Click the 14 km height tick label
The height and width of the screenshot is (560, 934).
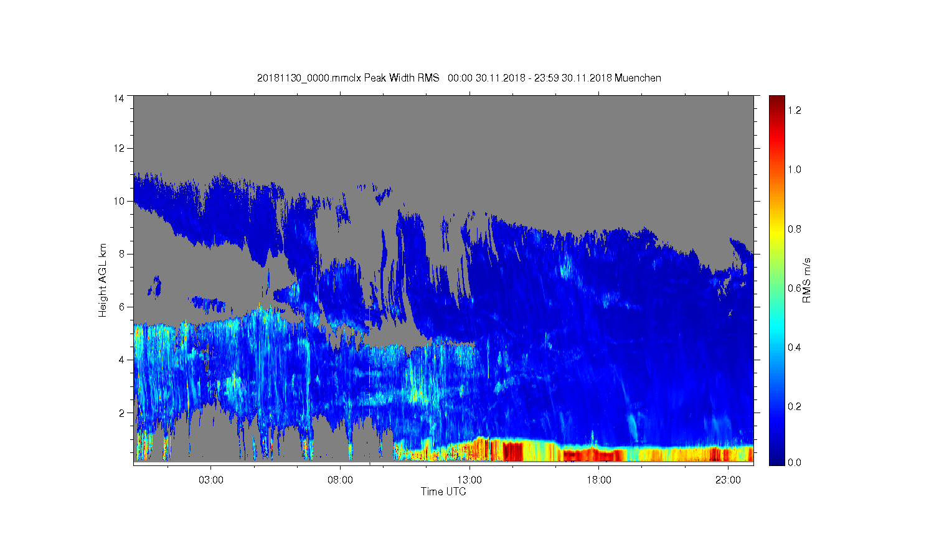click(119, 98)
